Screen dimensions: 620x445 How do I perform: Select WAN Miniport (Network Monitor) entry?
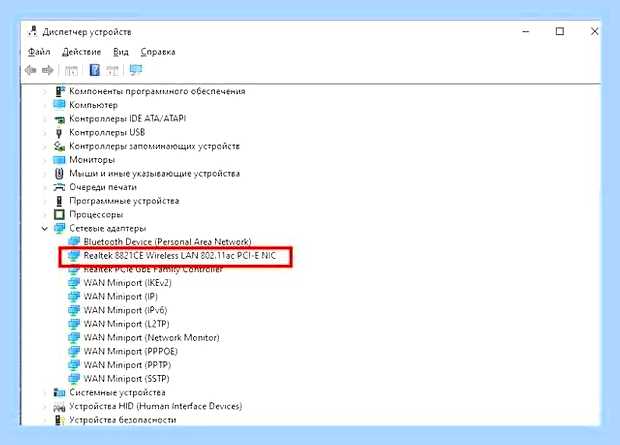pos(151,337)
